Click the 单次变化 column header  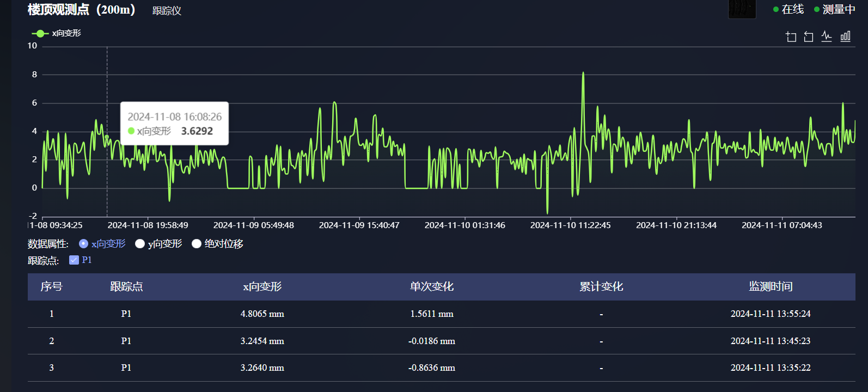(431, 286)
